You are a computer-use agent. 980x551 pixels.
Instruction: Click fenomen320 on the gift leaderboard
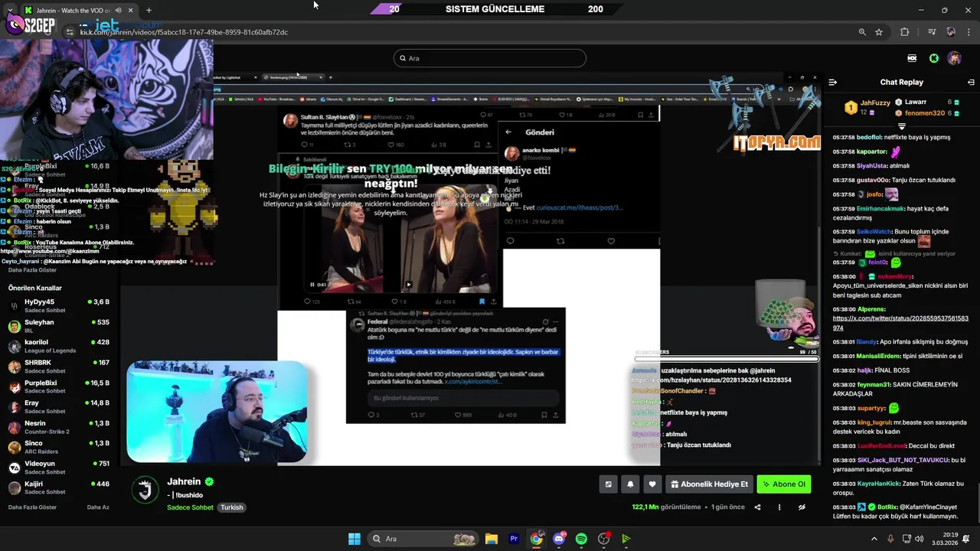[x=925, y=113]
